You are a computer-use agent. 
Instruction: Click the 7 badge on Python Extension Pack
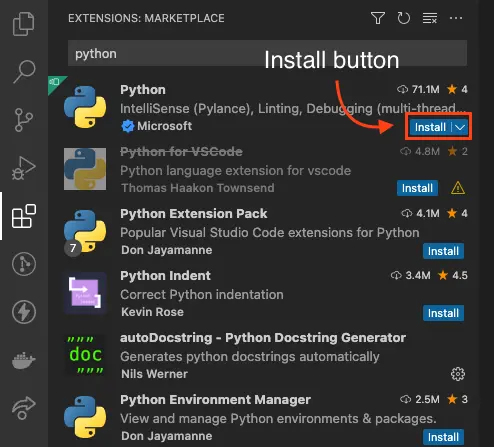click(73, 248)
